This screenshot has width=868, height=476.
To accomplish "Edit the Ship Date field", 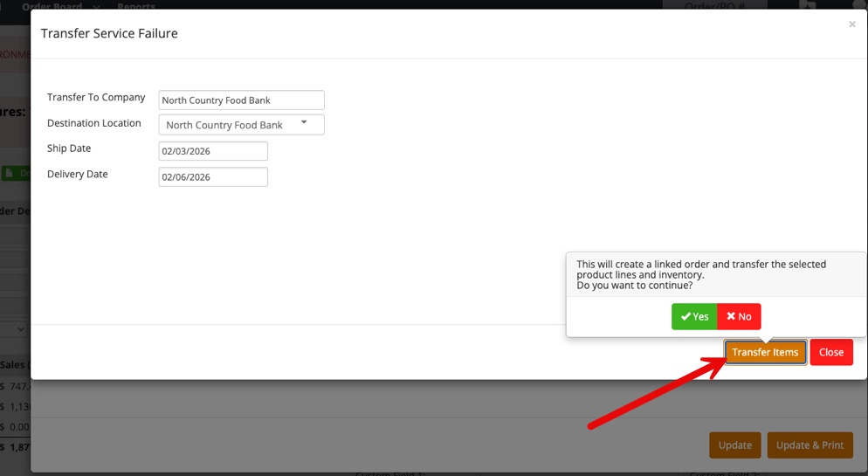I will click(x=213, y=151).
